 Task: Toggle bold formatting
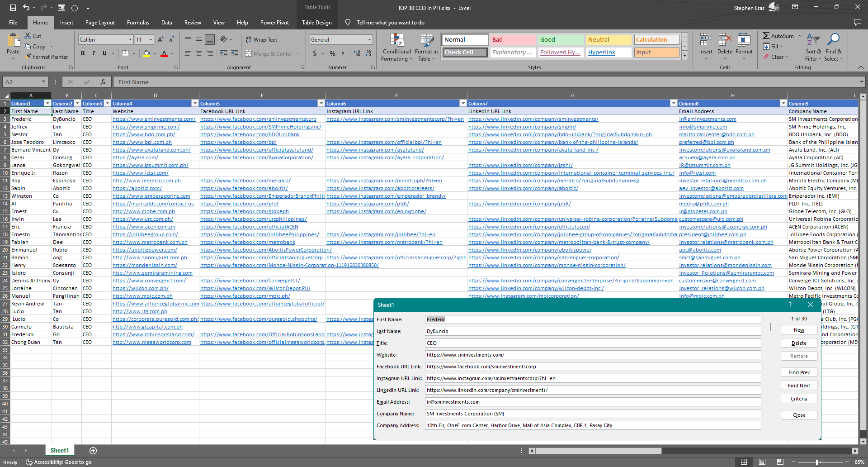point(83,53)
